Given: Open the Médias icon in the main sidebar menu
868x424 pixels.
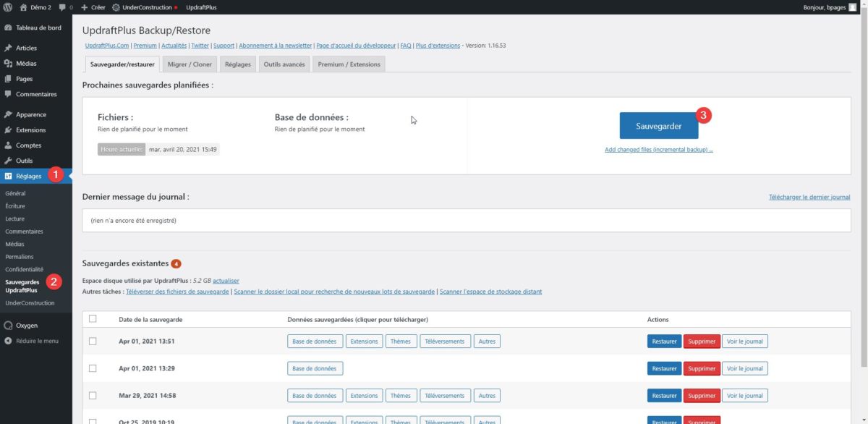Looking at the screenshot, I should (8, 64).
